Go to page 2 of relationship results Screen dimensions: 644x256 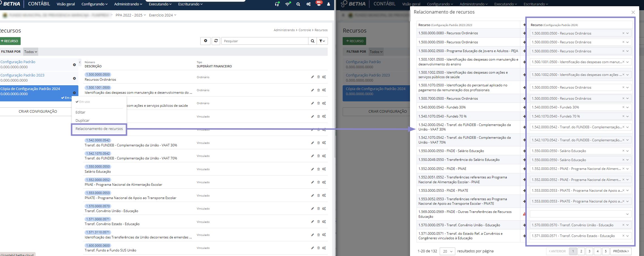(581, 251)
